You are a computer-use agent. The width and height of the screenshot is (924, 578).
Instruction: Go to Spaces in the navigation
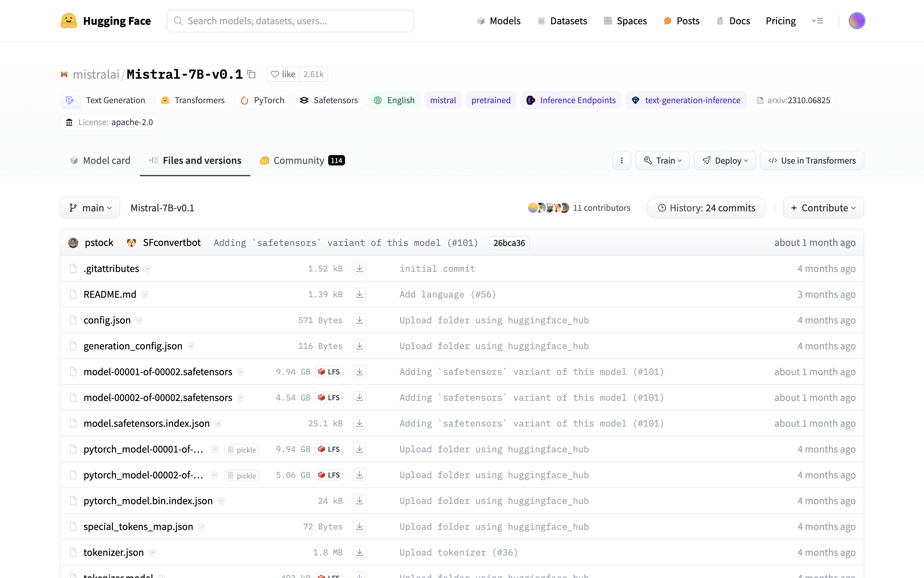(x=625, y=21)
